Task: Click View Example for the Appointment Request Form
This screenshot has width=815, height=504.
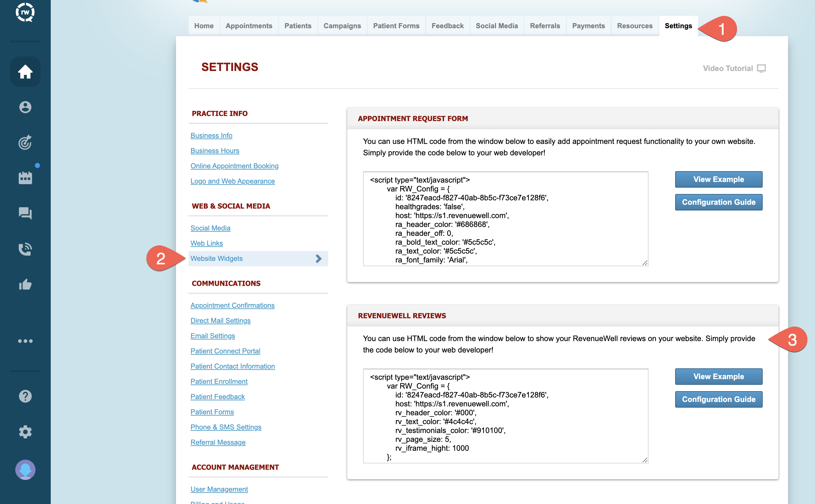Action: (718, 179)
